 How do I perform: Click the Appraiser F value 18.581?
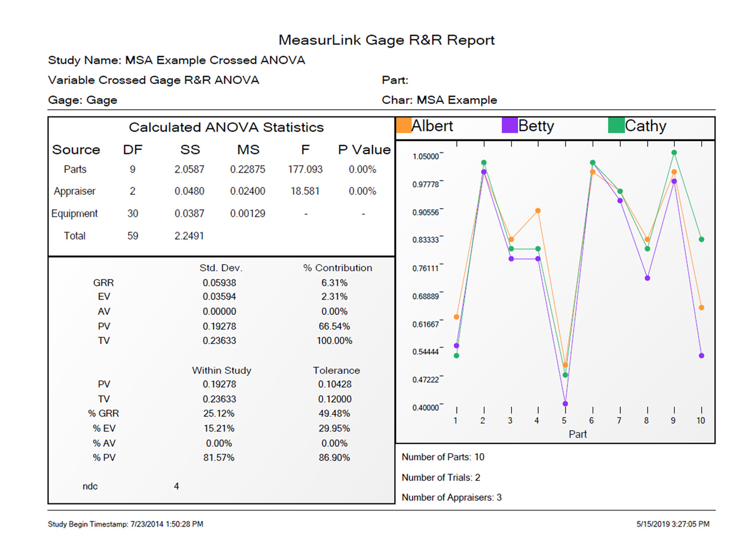click(305, 191)
